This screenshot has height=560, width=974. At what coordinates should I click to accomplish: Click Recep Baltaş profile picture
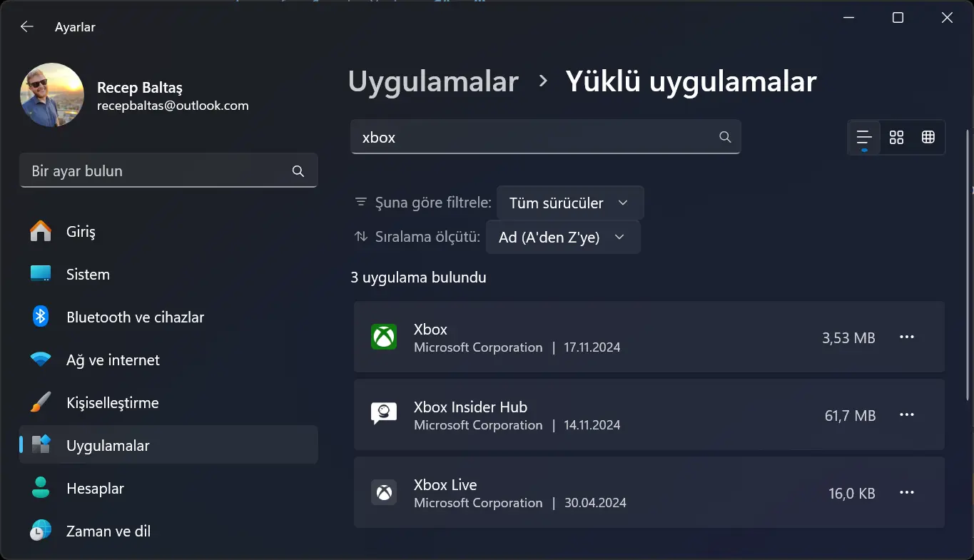pos(52,95)
